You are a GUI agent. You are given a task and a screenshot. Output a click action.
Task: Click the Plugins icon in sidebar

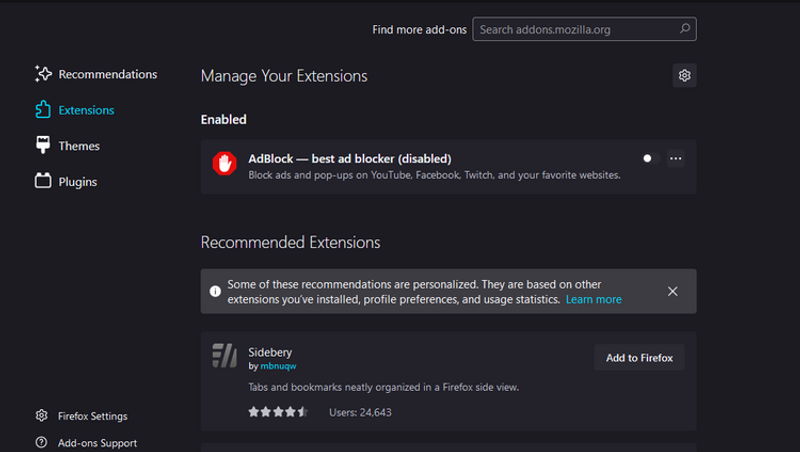[x=43, y=182]
